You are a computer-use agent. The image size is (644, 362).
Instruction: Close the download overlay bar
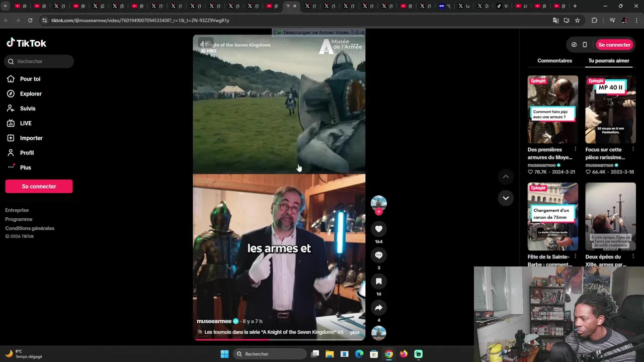tap(363, 32)
